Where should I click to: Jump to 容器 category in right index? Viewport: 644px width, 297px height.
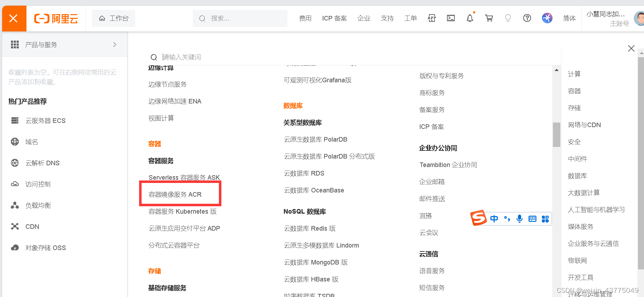point(574,91)
